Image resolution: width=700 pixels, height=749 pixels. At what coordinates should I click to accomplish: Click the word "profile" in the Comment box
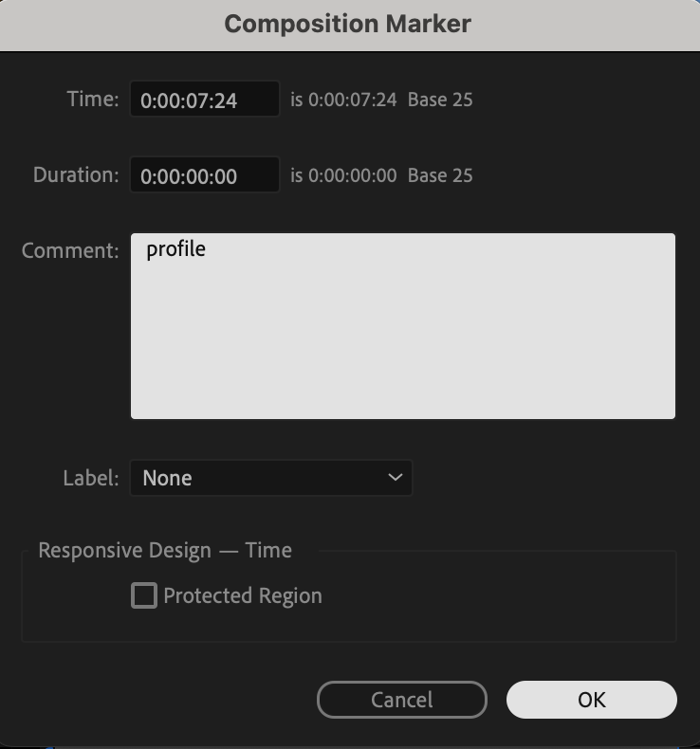point(175,249)
